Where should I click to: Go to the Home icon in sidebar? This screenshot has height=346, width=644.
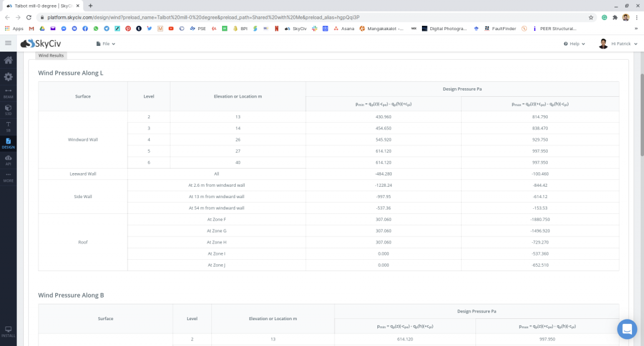(x=8, y=60)
